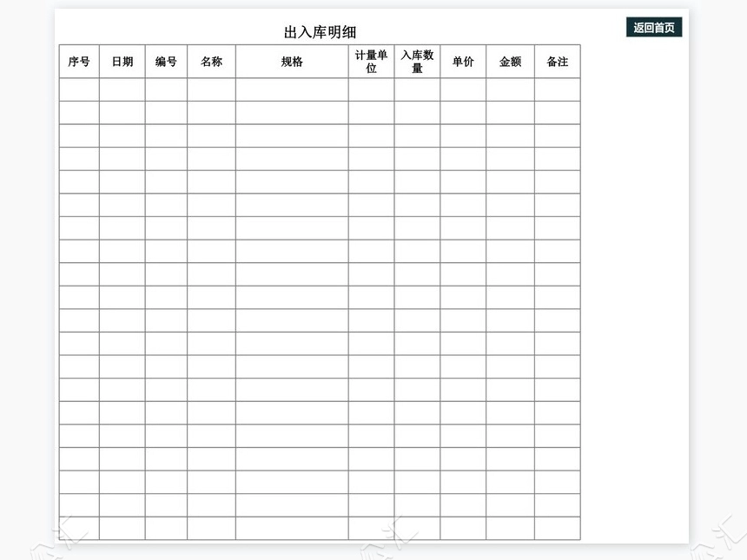This screenshot has height=560, width=747.
Task: Click the 备注 column header
Action: coord(556,62)
